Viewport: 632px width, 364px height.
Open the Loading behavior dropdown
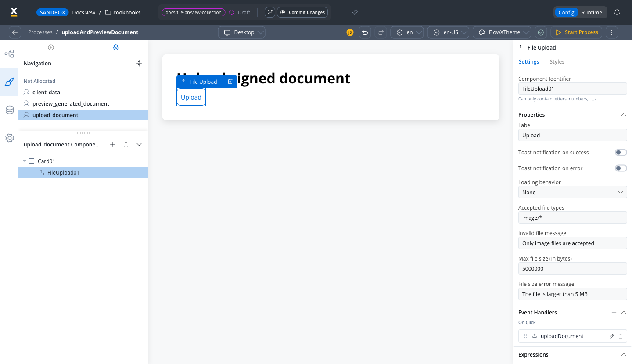(x=572, y=192)
